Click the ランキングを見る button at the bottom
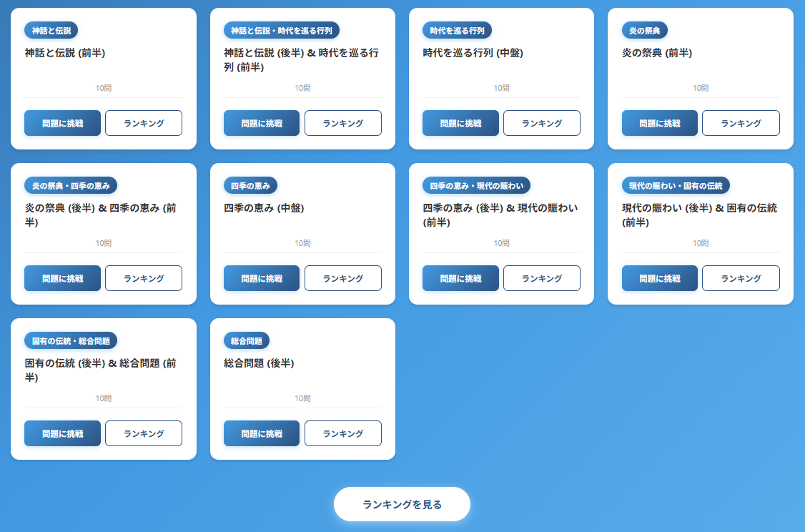The height and width of the screenshot is (532, 805). (402, 504)
